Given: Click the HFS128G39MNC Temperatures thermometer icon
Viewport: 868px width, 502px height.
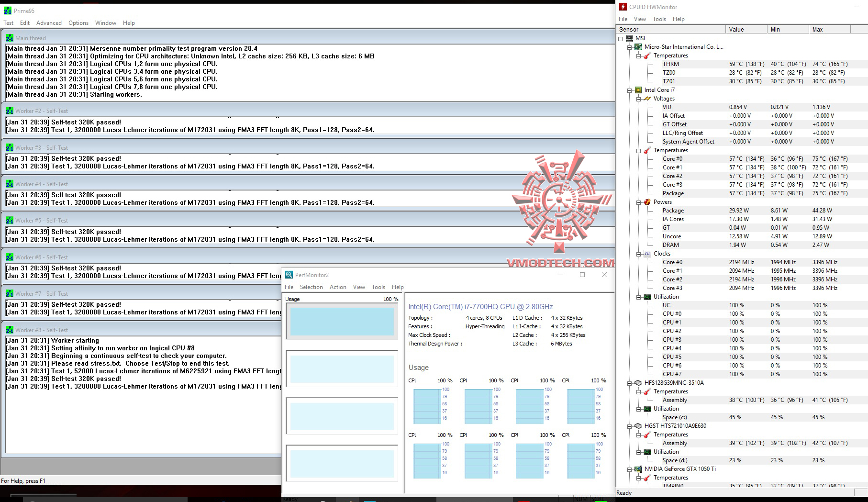Looking at the screenshot, I should pos(647,391).
